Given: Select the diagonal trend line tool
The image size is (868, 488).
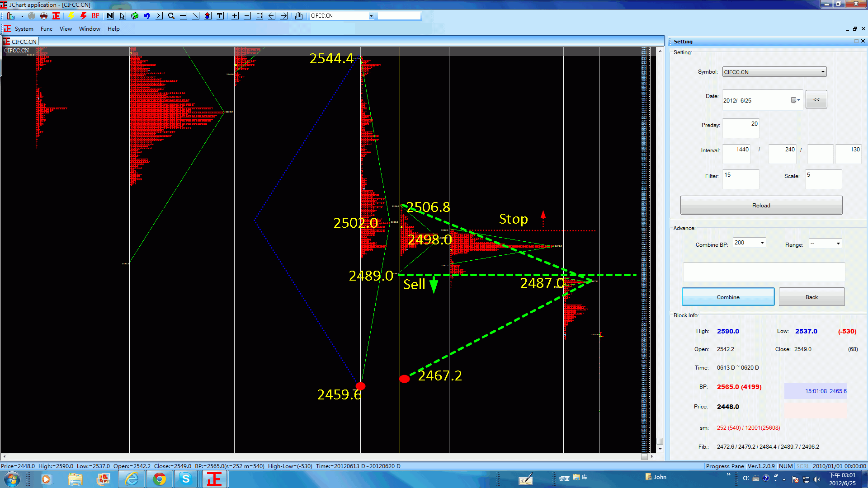Looking at the screenshot, I should [196, 16].
